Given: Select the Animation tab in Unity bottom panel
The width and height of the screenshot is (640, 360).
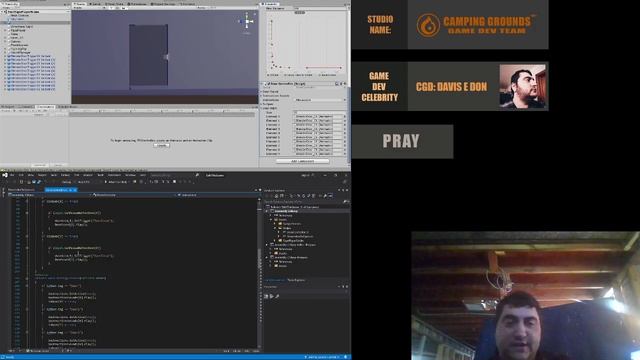Looking at the screenshot, I should tap(45, 107).
